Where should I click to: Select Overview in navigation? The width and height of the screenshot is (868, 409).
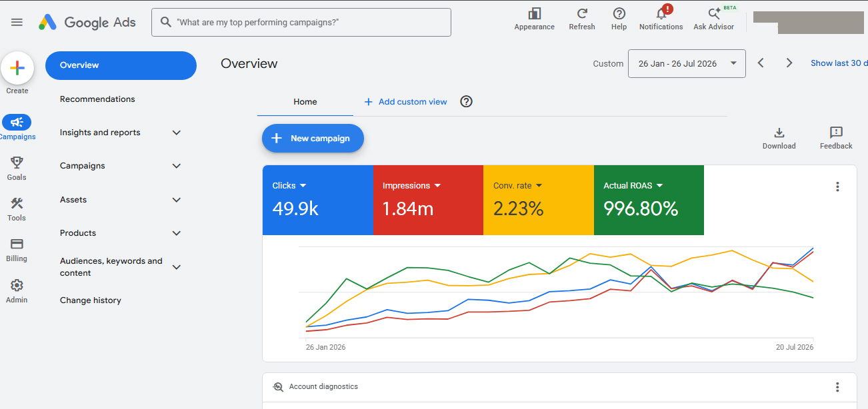(121, 65)
